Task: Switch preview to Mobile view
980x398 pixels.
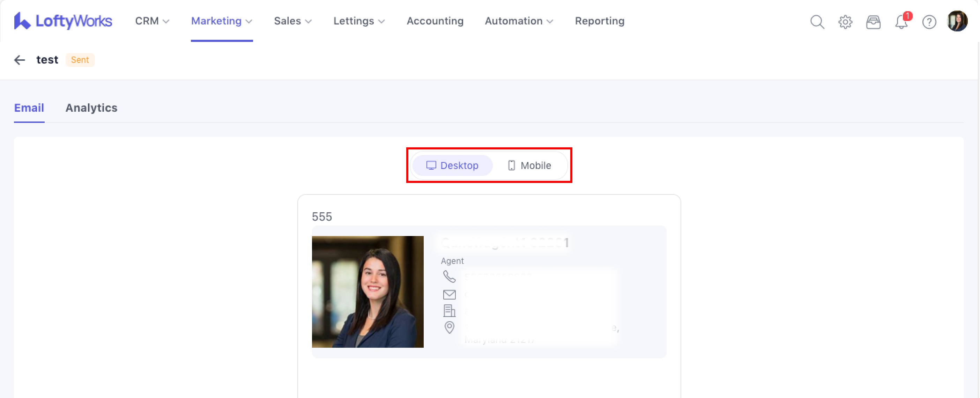Action: pyautogui.click(x=529, y=165)
